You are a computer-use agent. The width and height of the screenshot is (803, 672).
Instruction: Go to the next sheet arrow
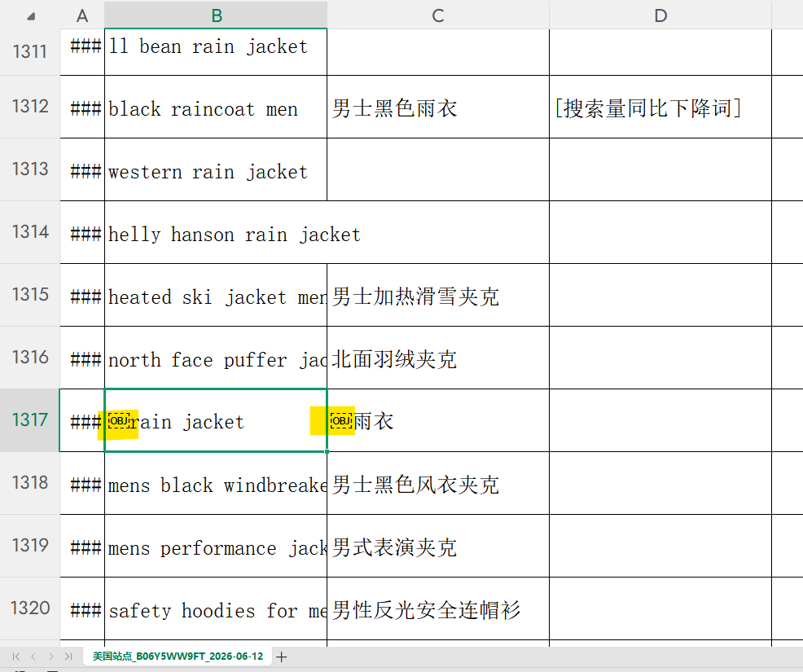pyautogui.click(x=50, y=657)
